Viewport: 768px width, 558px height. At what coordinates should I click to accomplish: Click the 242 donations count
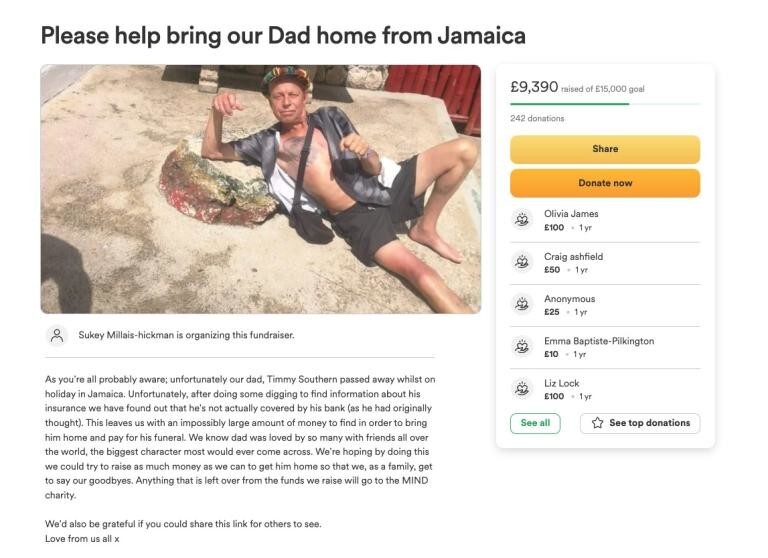coord(537,118)
